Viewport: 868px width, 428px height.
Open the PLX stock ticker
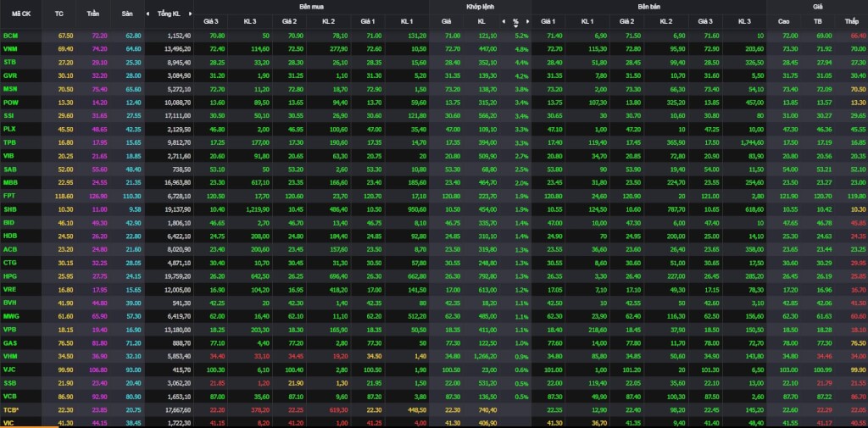(x=10, y=129)
